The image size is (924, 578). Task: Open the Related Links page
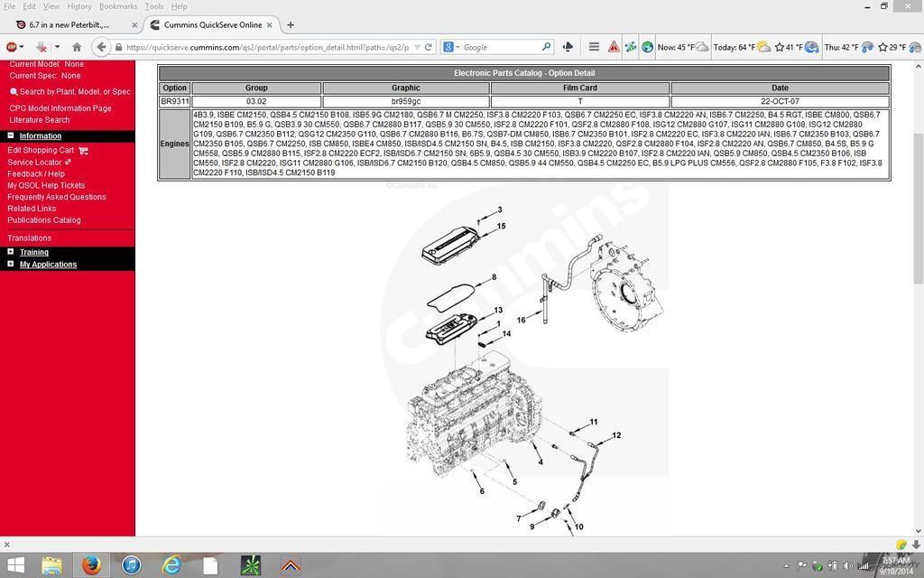pos(32,209)
